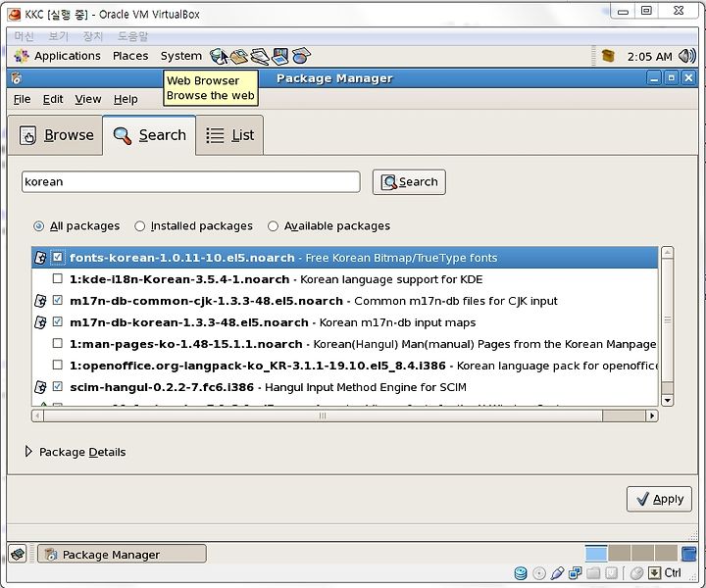Image resolution: width=706 pixels, height=588 pixels.
Task: Check the kde-i18n-Korean package checkbox
Action: click(x=57, y=278)
